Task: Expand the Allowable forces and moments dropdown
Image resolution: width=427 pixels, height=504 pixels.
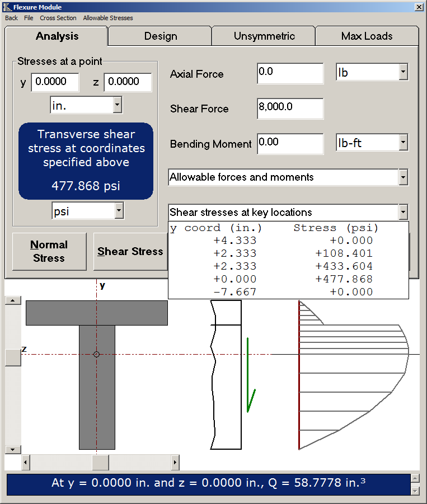Action: [x=403, y=177]
